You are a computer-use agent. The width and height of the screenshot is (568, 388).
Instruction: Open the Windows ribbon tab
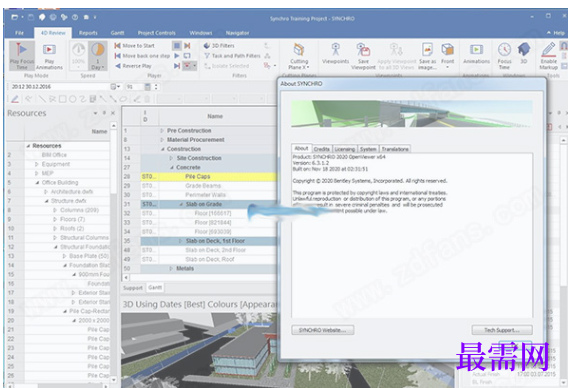[201, 33]
